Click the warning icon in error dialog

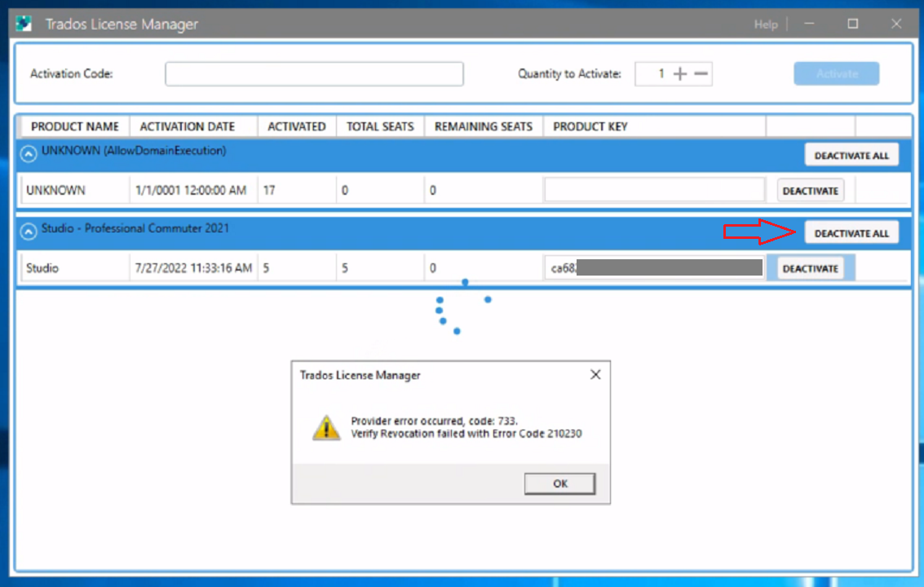(x=326, y=427)
